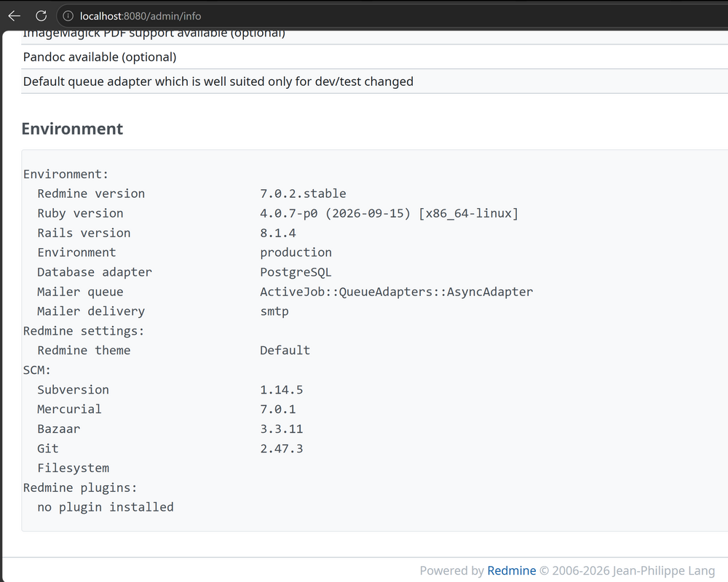Viewport: 728px width, 582px height.
Task: Select the Rails version value 8.1.4
Action: click(278, 233)
